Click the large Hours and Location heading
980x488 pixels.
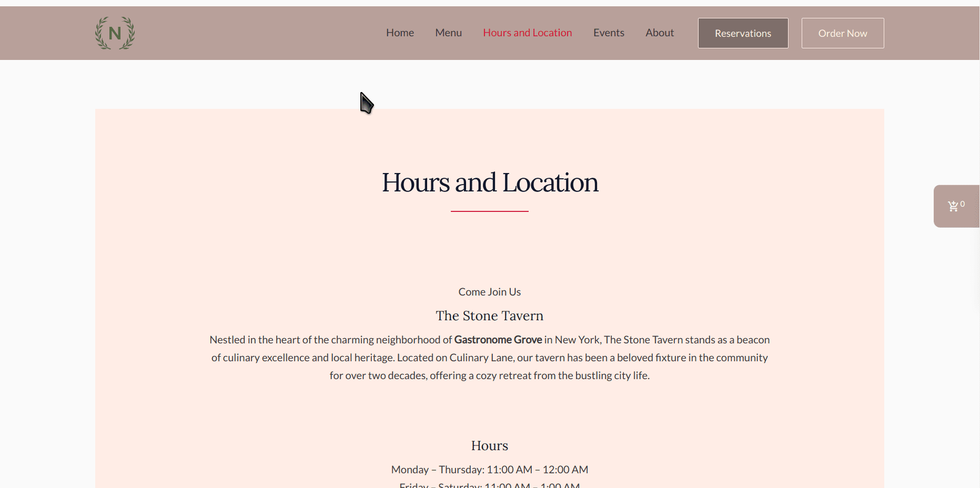(490, 182)
